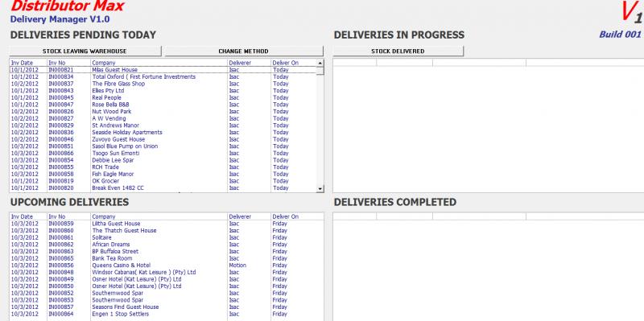Select the Tsogo Sun Emonti row
Screen dimensions: 644x321
pos(163,154)
